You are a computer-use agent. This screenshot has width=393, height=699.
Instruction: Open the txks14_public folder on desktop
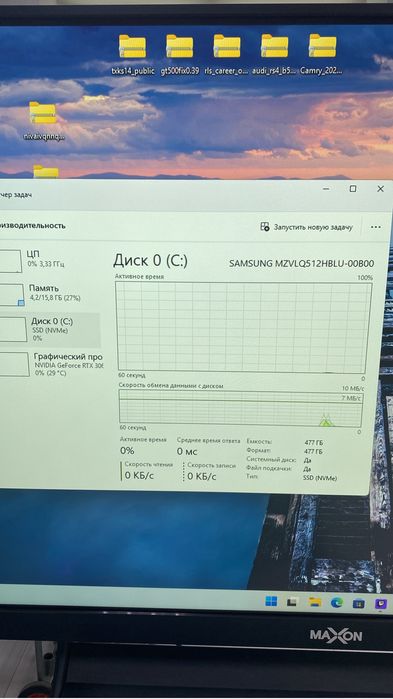click(x=132, y=54)
